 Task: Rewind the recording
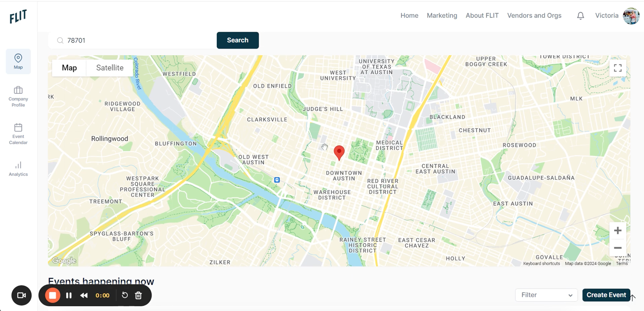click(x=84, y=295)
